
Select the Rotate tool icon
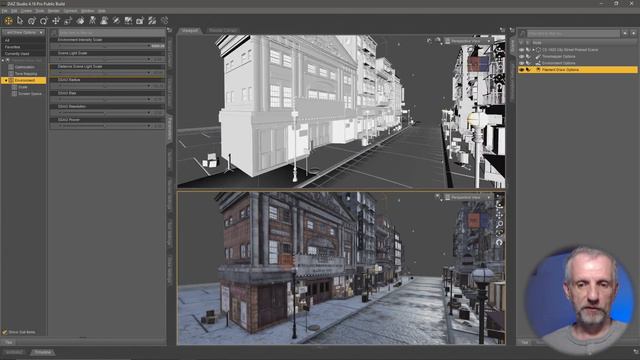32,20
